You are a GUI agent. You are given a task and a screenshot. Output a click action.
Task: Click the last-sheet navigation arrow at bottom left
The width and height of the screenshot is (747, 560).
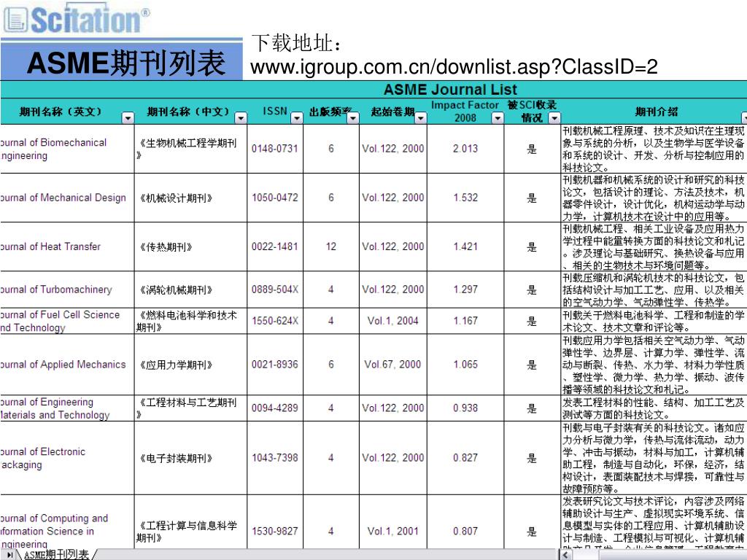(9, 555)
